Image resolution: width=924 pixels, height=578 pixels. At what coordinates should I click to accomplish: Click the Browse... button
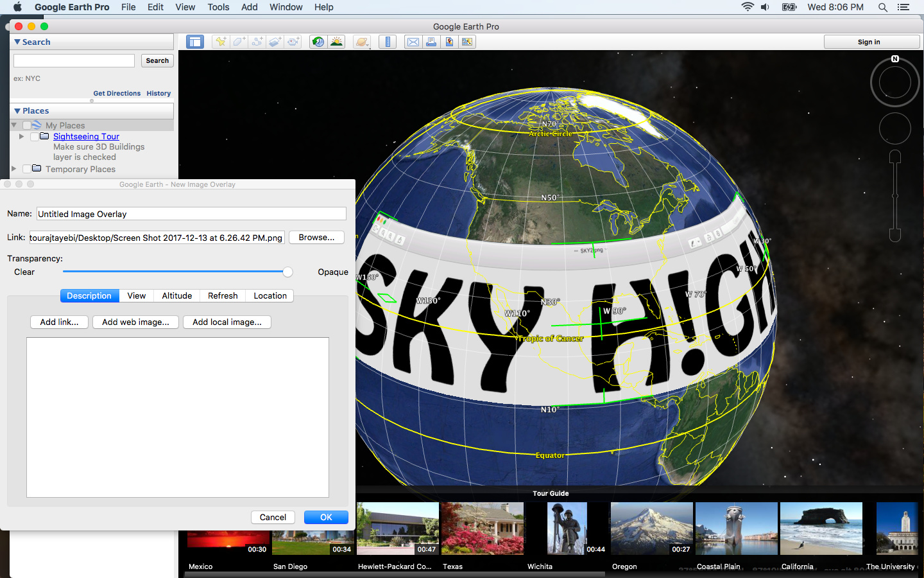316,237
